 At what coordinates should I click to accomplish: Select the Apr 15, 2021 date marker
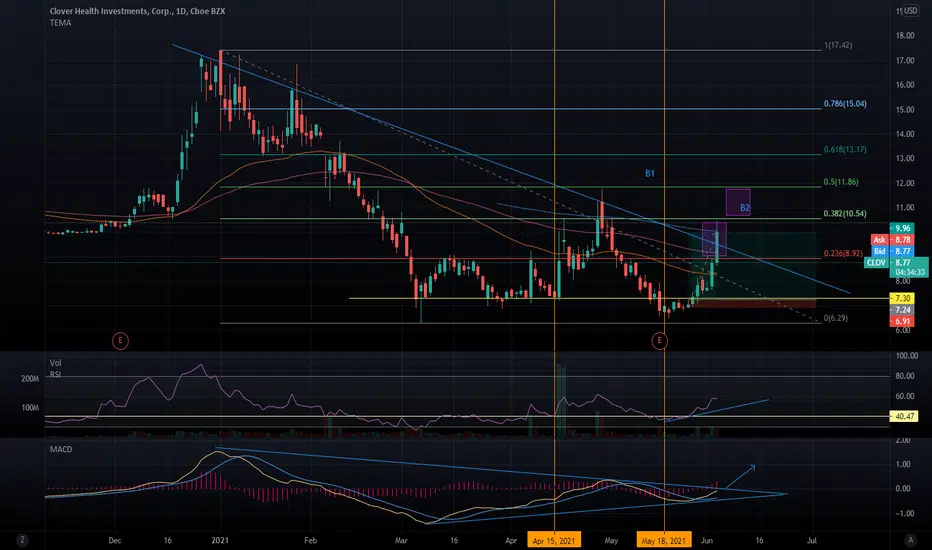(554, 540)
